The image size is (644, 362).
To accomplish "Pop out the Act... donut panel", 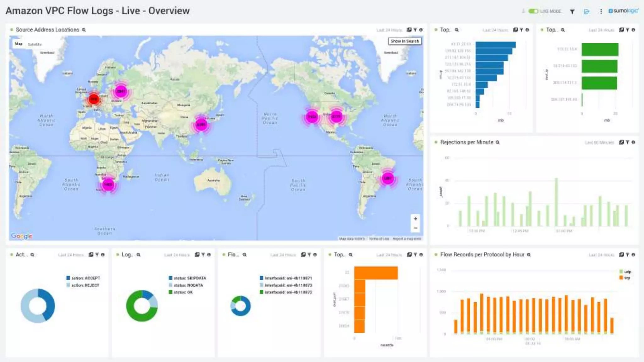I will pyautogui.click(x=91, y=255).
